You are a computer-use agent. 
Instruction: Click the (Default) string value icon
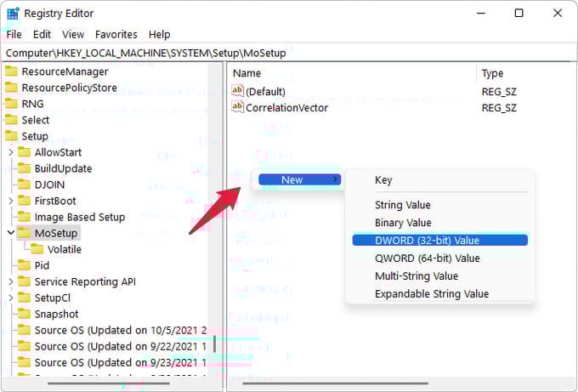(237, 91)
